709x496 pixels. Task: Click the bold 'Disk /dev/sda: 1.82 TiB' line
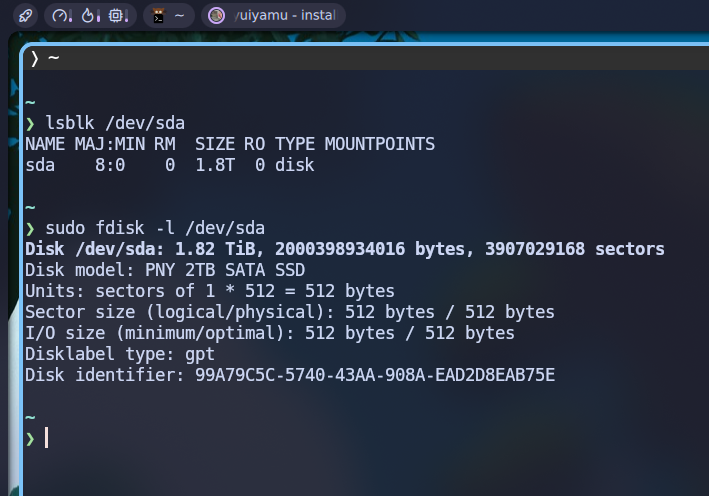[345, 249]
